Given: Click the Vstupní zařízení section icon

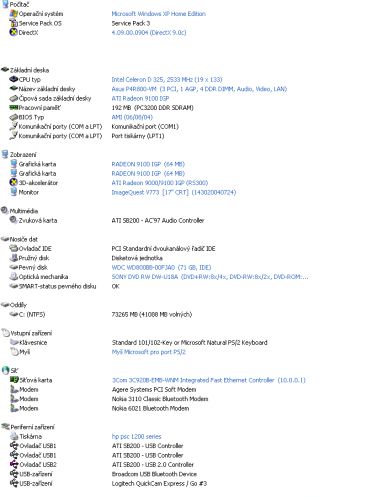Looking at the screenshot, I should pos(5,333).
